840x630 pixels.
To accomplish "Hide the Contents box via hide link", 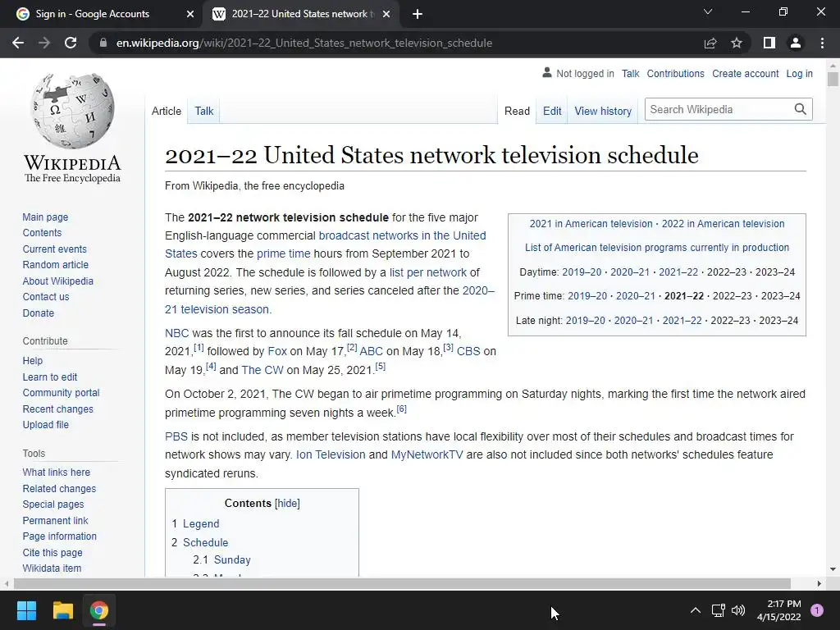I will point(287,503).
